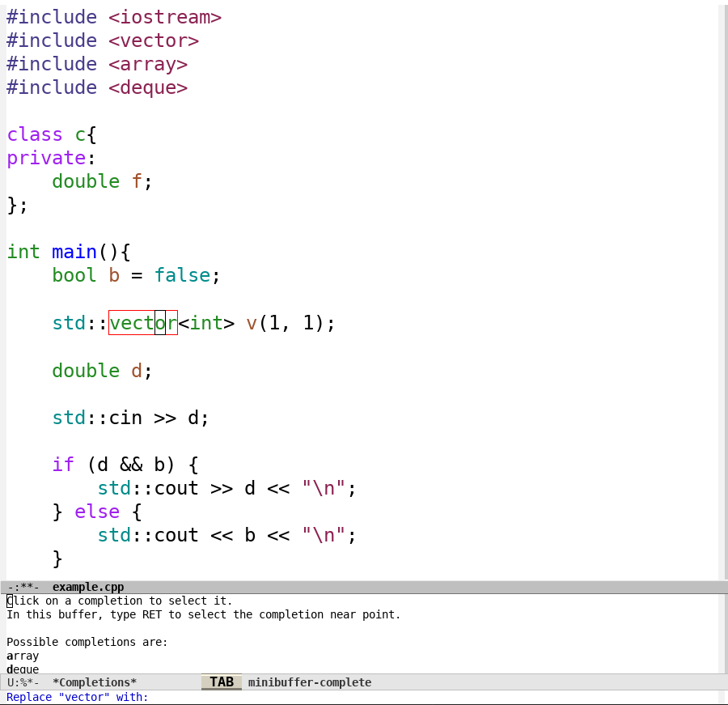Viewport: 728px width, 705px height.
Task: Click the 'class' keyword
Action: point(35,134)
